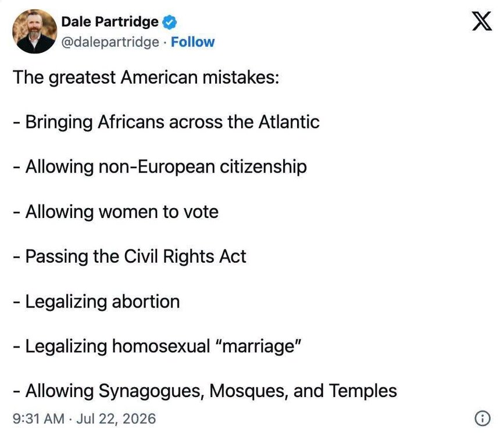This screenshot has height=436, width=504.
Task: Click the X logo in the corner
Action: pos(481,22)
